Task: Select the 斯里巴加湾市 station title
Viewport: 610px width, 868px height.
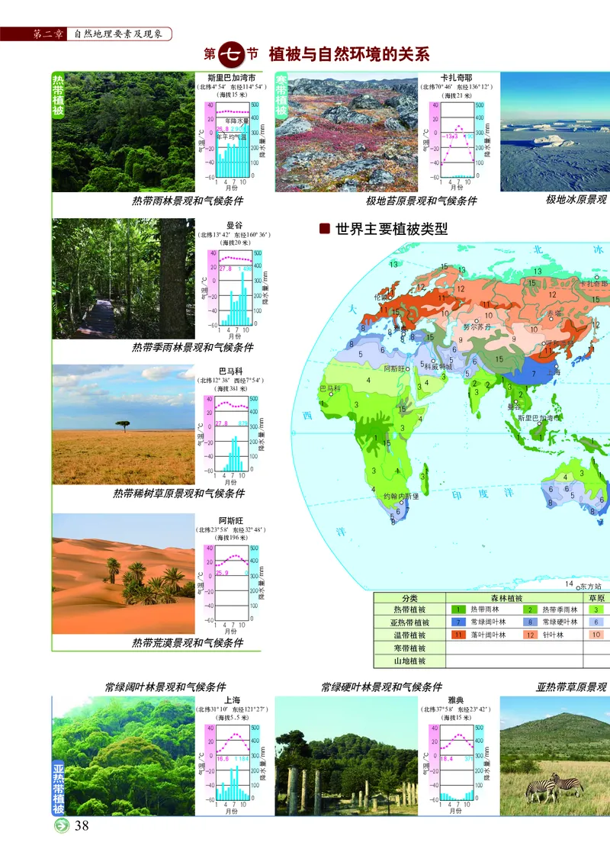Action: 232,78
